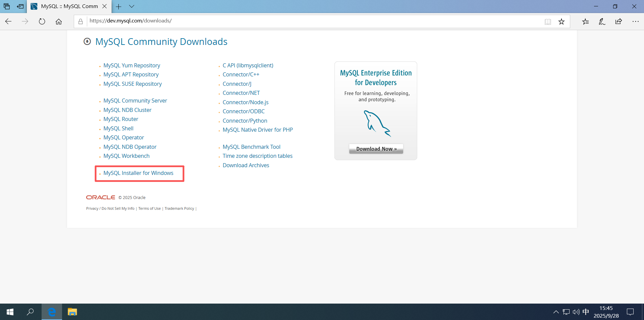644x320 pixels.
Task: Open File Explorer from taskbar
Action: [x=72, y=312]
